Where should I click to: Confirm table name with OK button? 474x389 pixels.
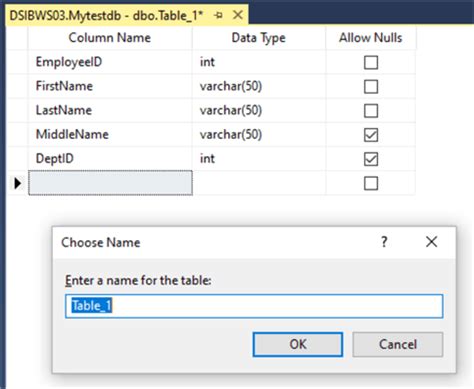pos(298,344)
